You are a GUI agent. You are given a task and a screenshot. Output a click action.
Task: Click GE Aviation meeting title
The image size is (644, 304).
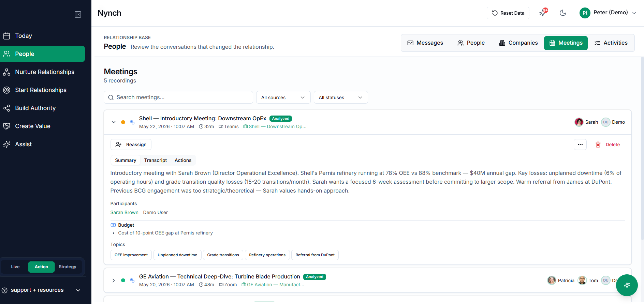tap(220, 277)
